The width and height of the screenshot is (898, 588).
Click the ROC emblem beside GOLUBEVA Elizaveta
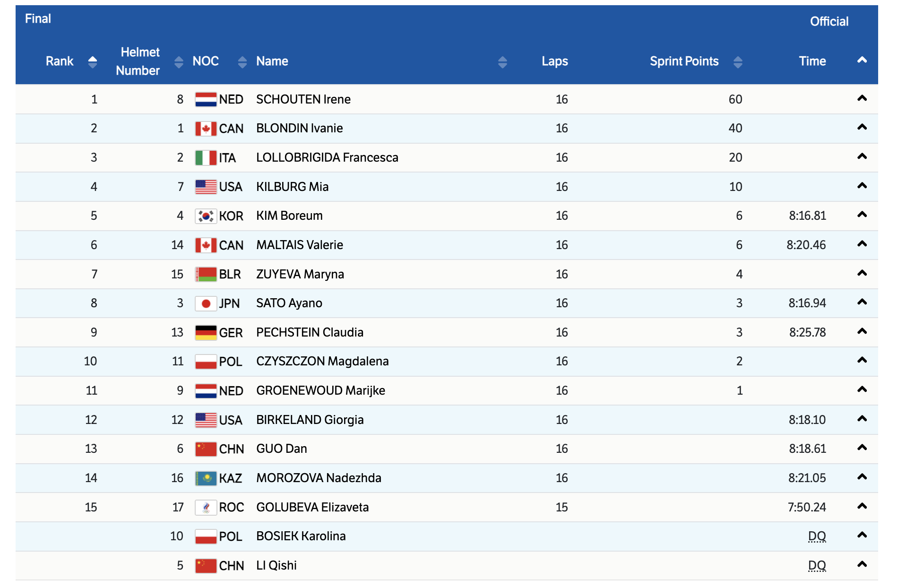coord(206,508)
